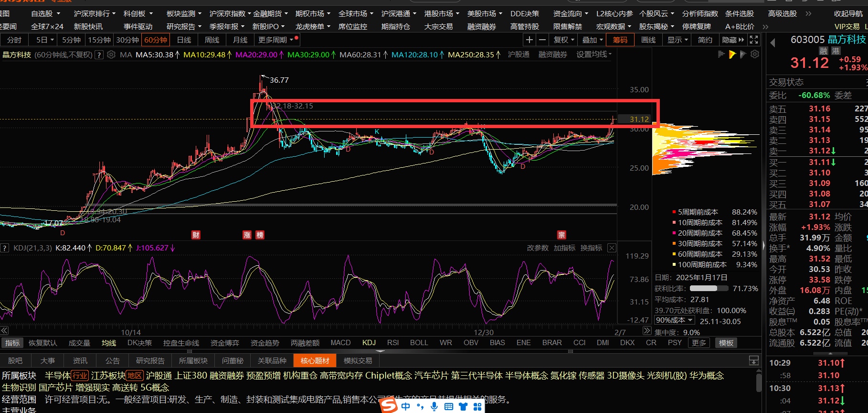868x413 pixels.
Task: Click 改参数 link
Action: [x=538, y=248]
